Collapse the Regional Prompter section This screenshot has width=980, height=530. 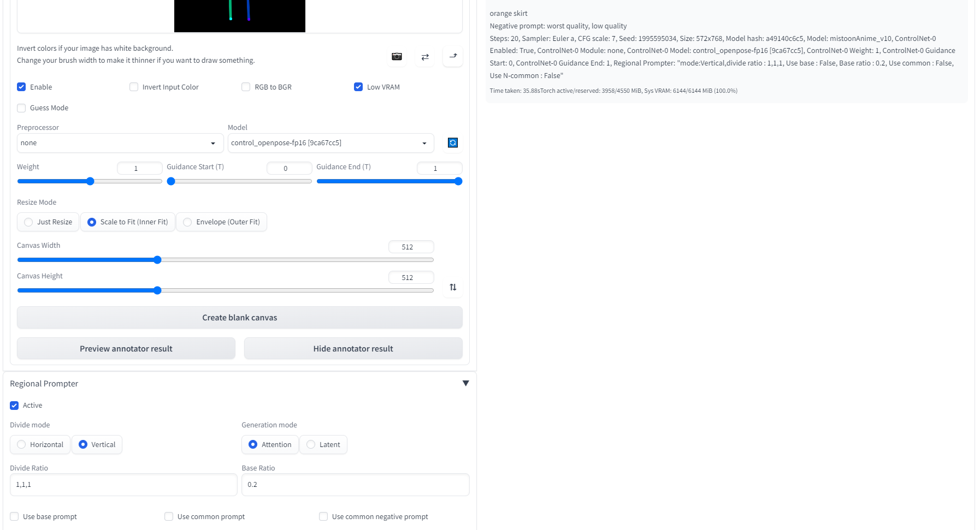tap(465, 383)
